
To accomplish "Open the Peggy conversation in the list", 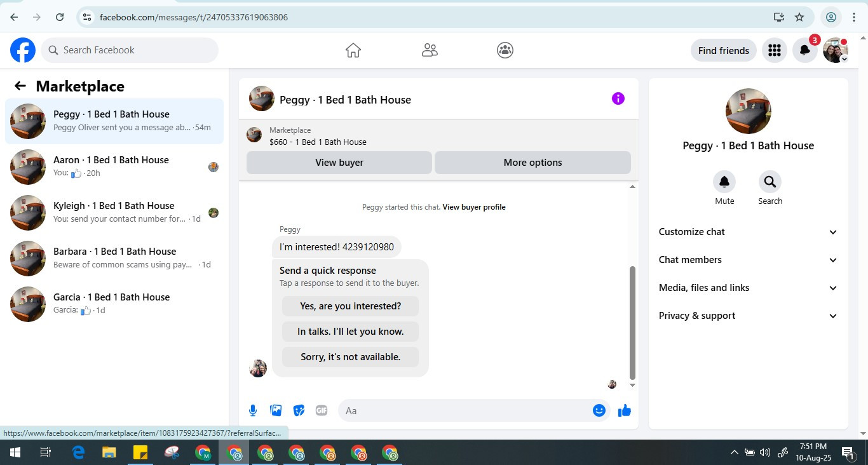I will (114, 121).
